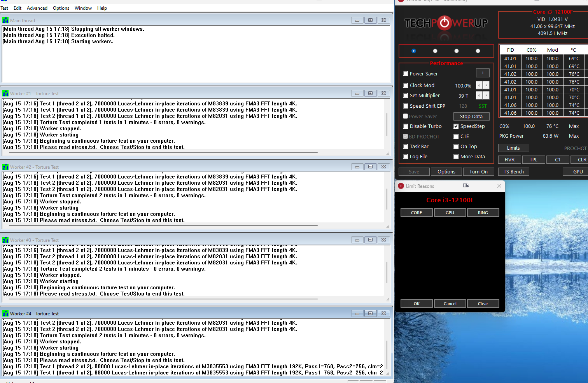The image size is (588, 383).
Task: Close the Worker #3 window
Action: tap(383, 240)
